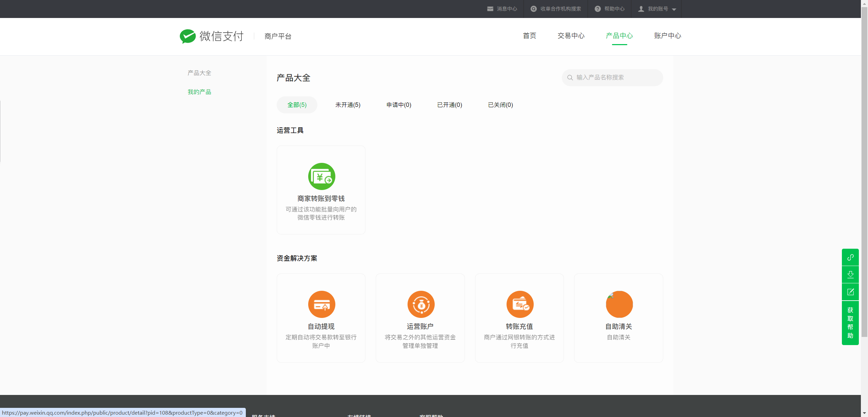Click the help center question mark icon

coord(597,9)
